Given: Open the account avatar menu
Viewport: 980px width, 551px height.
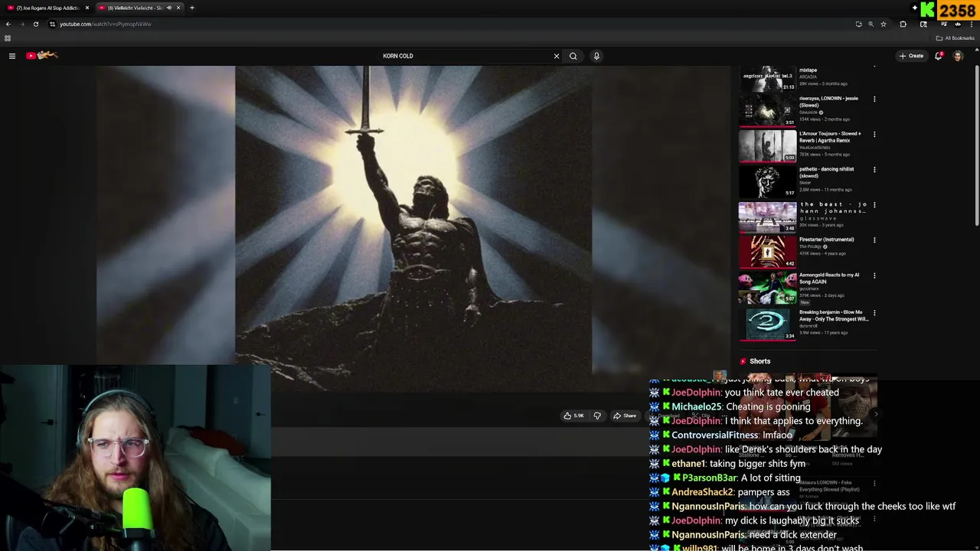Looking at the screenshot, I should coord(958,56).
